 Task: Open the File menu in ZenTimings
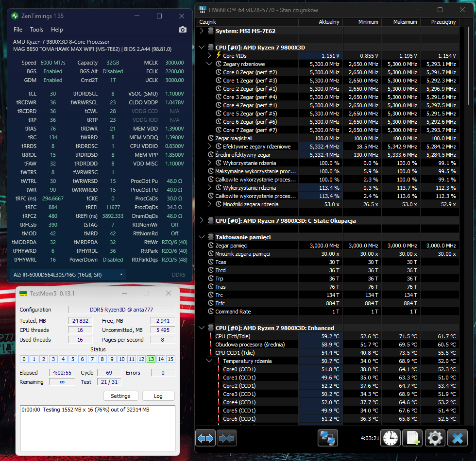click(18, 30)
